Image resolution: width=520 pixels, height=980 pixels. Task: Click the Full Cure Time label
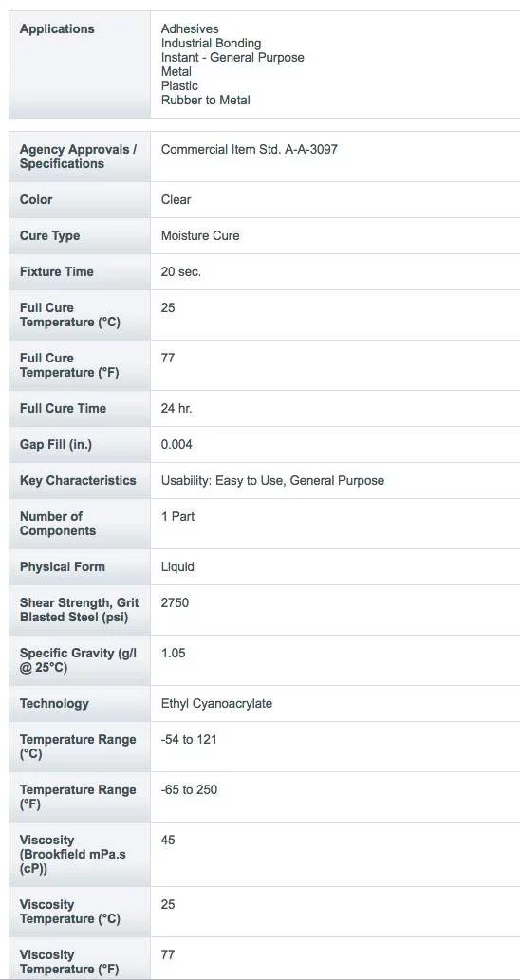tap(63, 408)
